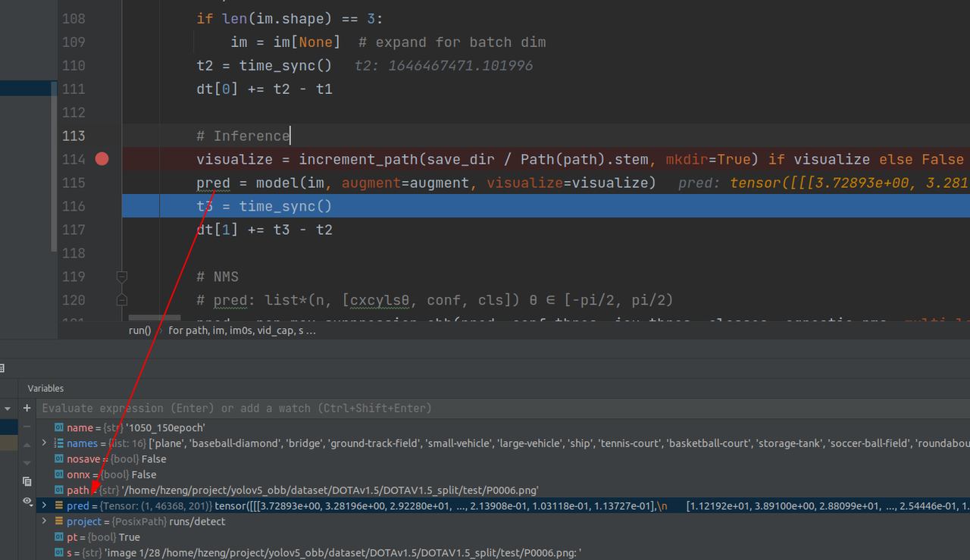Move the watch down with the down arrow

click(27, 462)
